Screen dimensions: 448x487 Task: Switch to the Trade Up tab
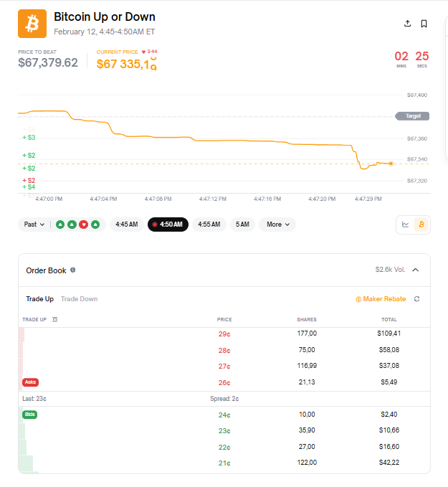(x=39, y=299)
